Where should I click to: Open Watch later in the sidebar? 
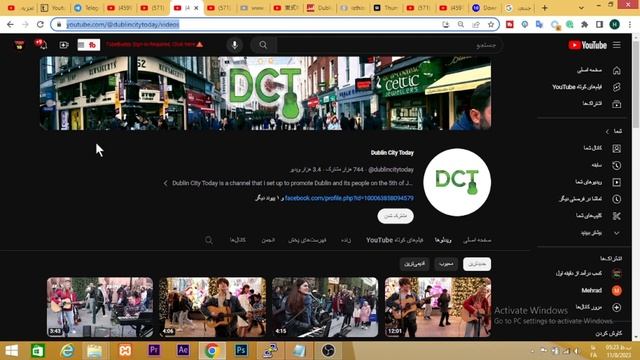pyautogui.click(x=591, y=199)
